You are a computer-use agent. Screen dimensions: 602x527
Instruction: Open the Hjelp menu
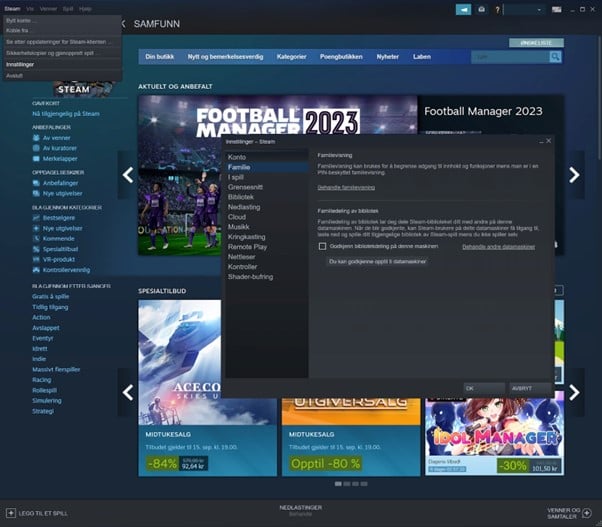(85, 8)
